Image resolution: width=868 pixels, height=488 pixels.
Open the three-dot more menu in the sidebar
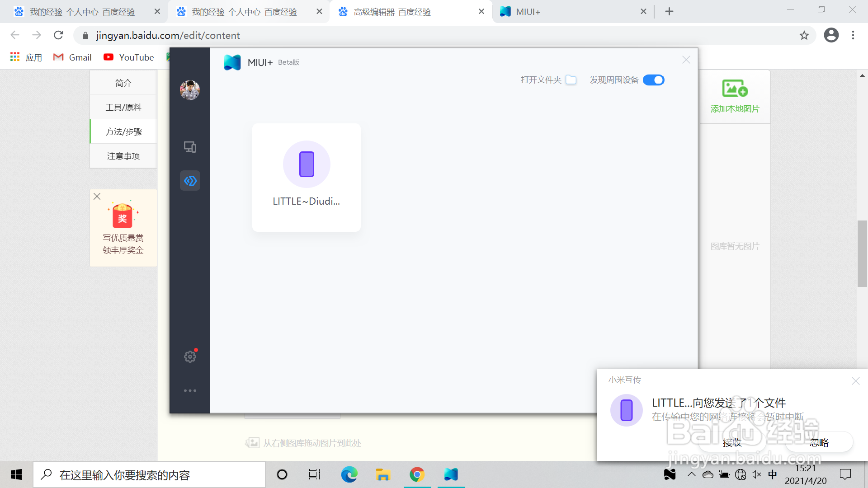pos(190,390)
